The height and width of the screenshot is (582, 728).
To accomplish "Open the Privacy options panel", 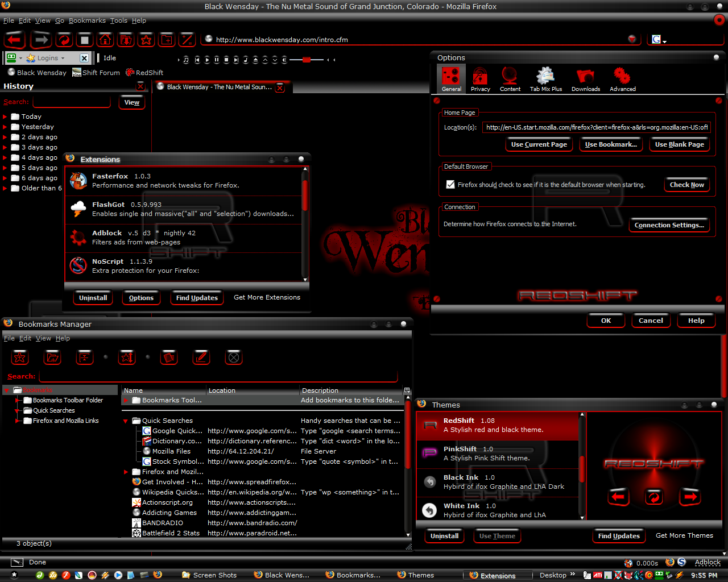I will pos(480,79).
